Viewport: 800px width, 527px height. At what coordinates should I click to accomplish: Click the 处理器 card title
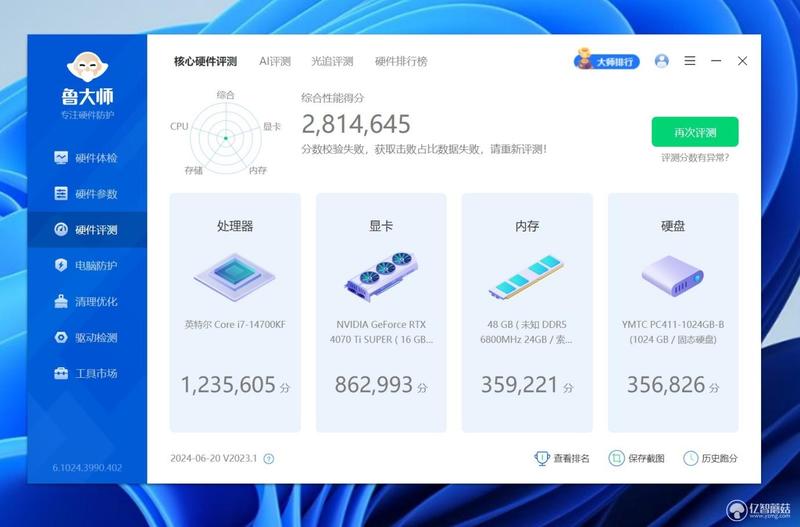[235, 226]
